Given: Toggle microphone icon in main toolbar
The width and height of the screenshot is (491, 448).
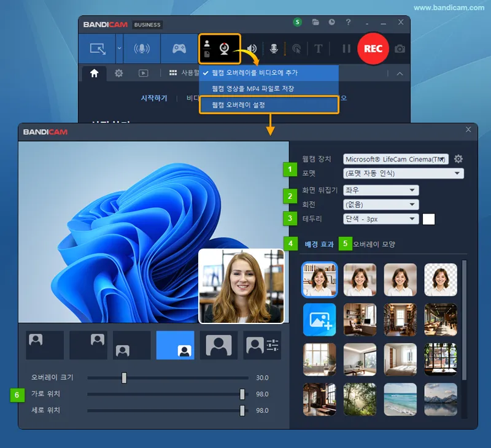Looking at the screenshot, I should tap(274, 48).
